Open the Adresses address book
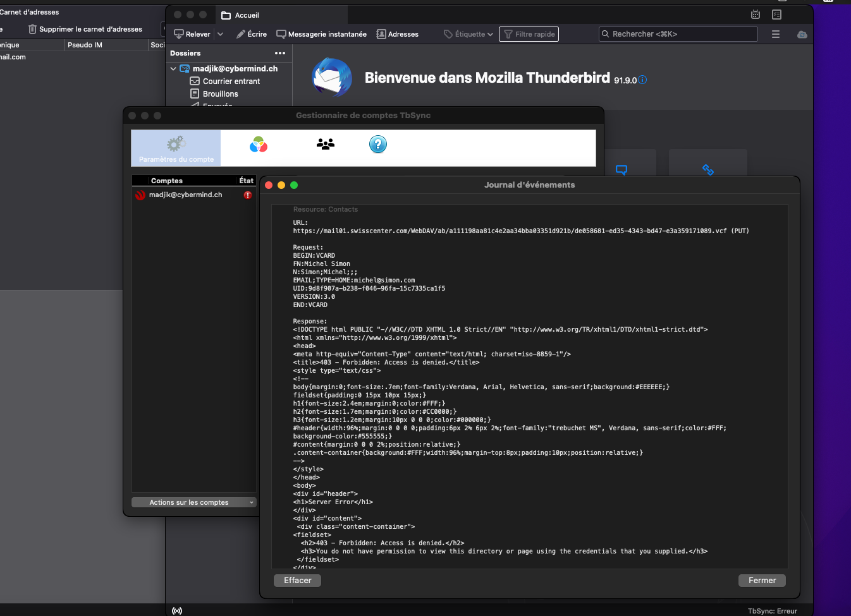This screenshot has height=616, width=851. pyautogui.click(x=397, y=34)
